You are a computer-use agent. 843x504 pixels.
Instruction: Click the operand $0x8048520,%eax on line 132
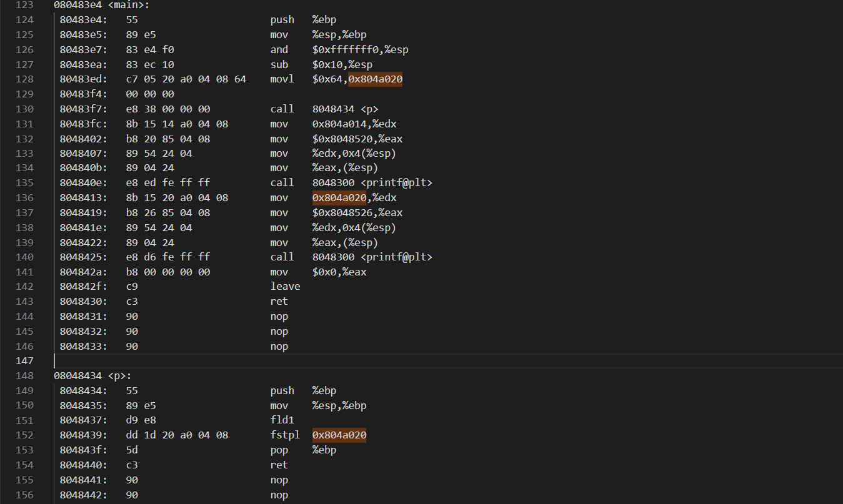pyautogui.click(x=357, y=139)
